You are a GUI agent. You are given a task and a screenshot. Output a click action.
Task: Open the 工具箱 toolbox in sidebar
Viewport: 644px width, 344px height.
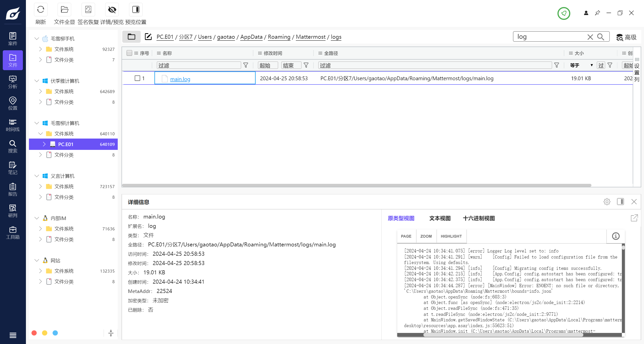pos(13,233)
